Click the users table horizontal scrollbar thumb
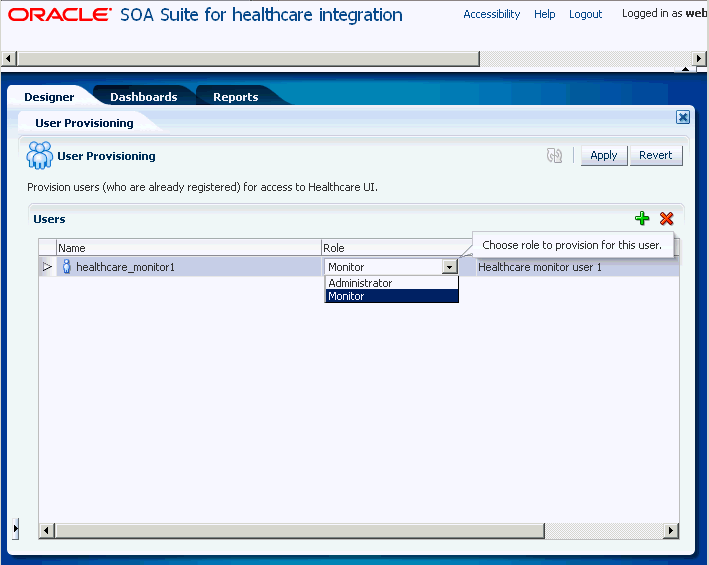709x565 pixels. point(300,530)
